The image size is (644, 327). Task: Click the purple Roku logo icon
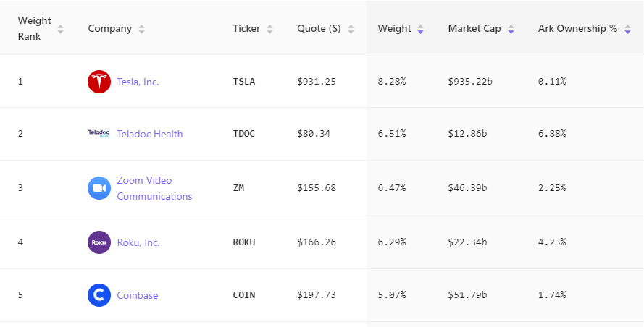coord(99,242)
